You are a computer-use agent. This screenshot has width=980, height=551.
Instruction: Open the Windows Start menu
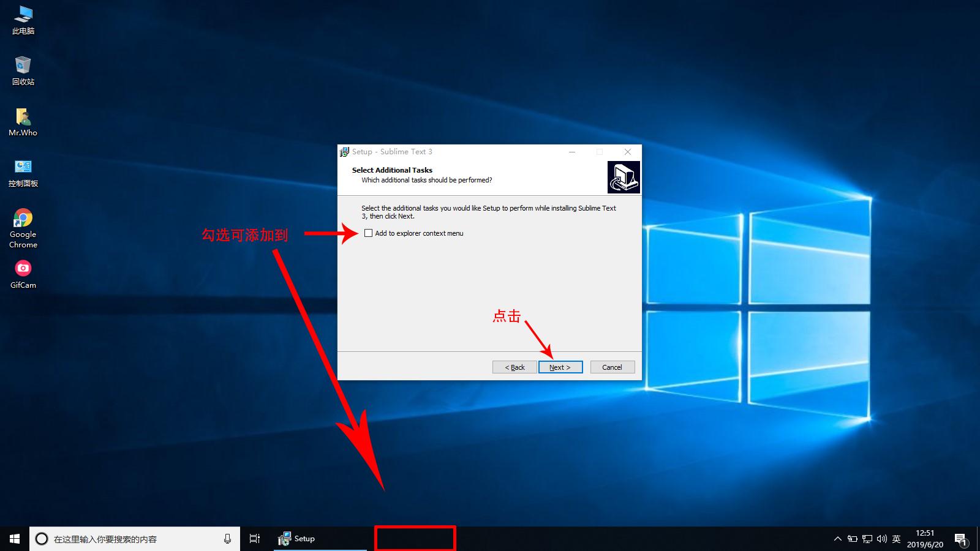click(15, 539)
